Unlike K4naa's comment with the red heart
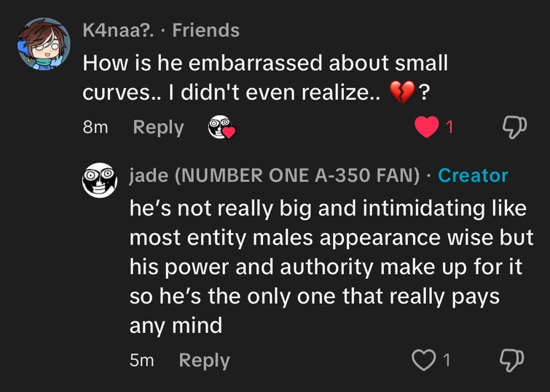Viewport: 550px width, 392px height. point(425,127)
